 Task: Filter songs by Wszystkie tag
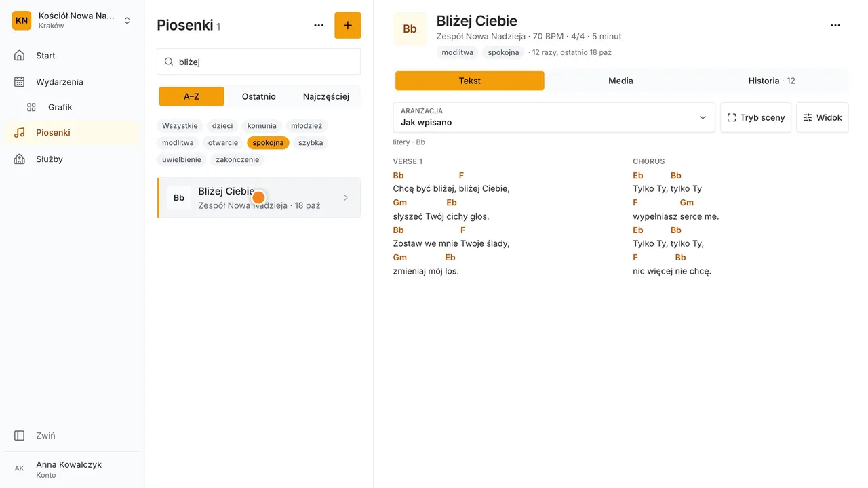click(x=180, y=125)
